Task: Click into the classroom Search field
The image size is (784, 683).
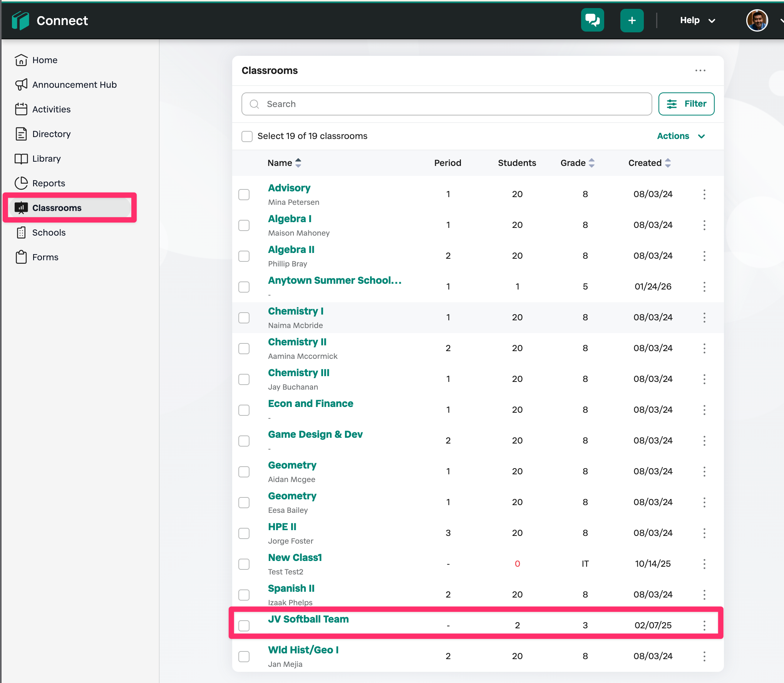Action: pyautogui.click(x=447, y=104)
